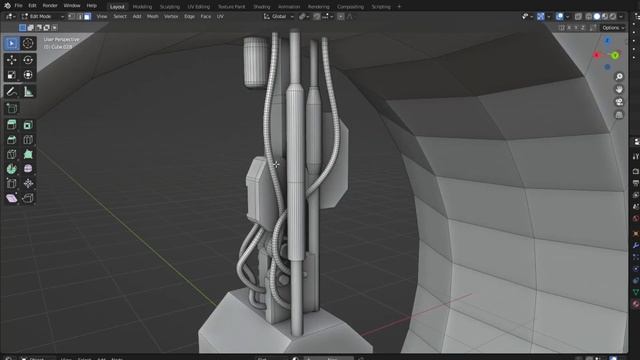Toggle snapping magnet

point(317,17)
